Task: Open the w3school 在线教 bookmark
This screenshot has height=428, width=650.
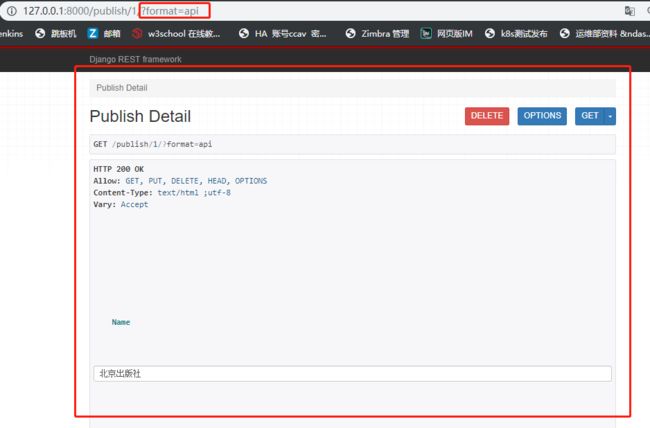Action: click(176, 34)
